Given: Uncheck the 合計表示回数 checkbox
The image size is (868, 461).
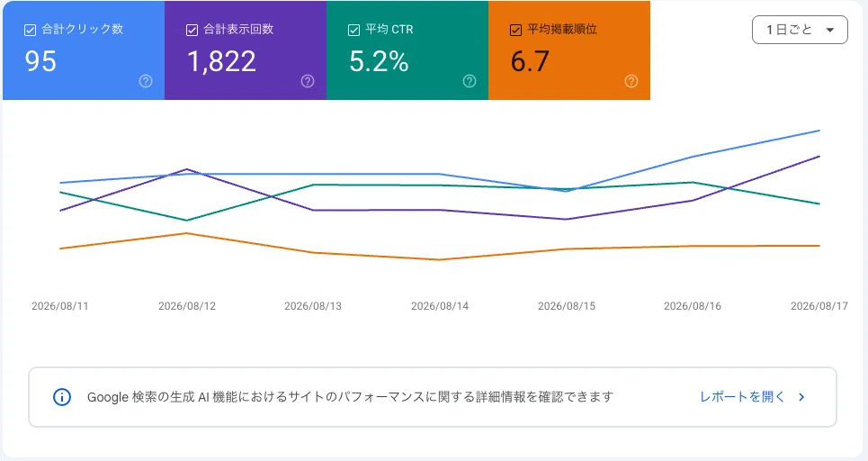Looking at the screenshot, I should 192,30.
